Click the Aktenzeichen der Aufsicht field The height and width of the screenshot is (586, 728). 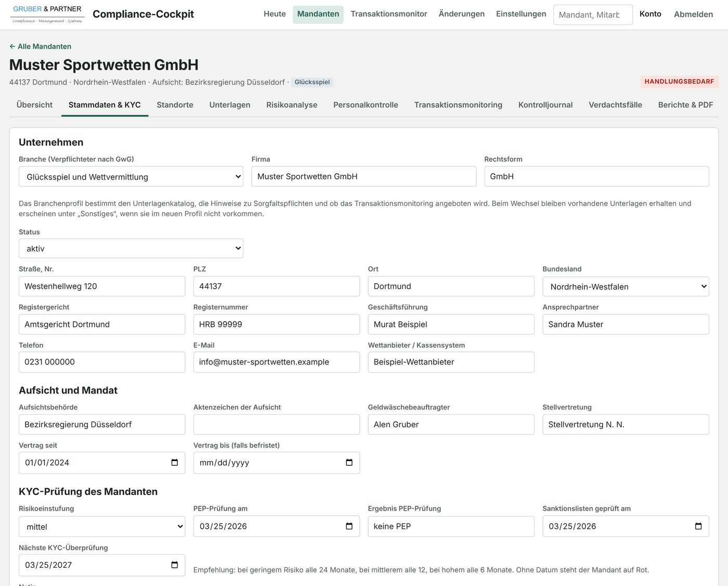tap(277, 425)
